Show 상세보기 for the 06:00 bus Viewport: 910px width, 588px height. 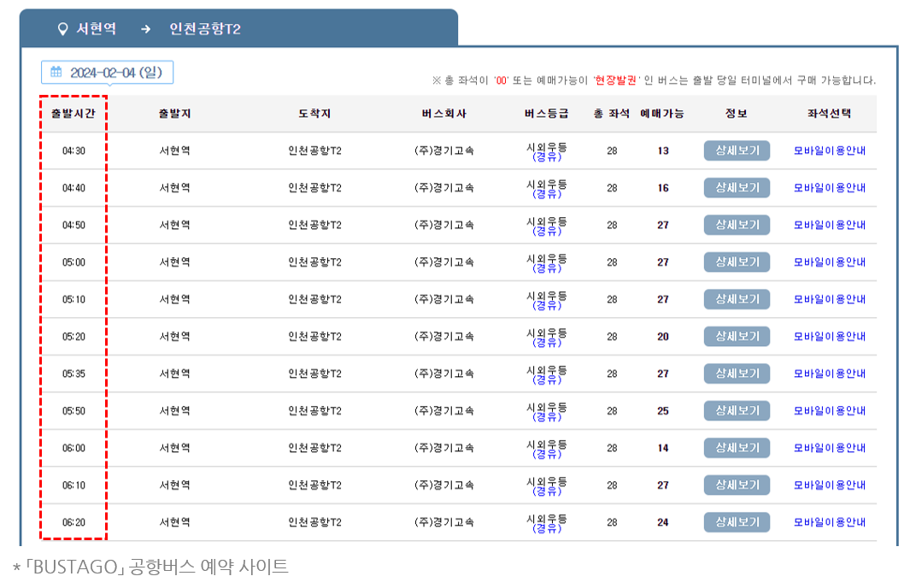tap(737, 448)
